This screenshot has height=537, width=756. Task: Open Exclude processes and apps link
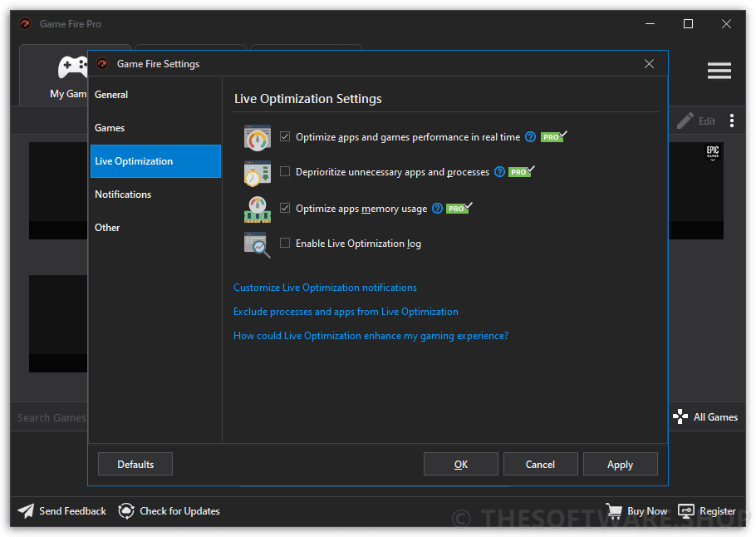tap(346, 312)
